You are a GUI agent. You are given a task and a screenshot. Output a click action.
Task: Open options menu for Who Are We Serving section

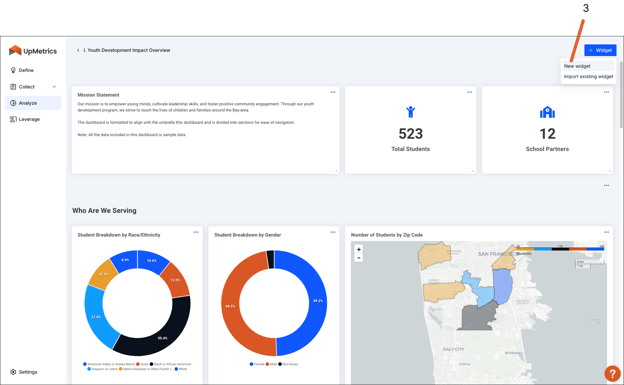(x=606, y=186)
